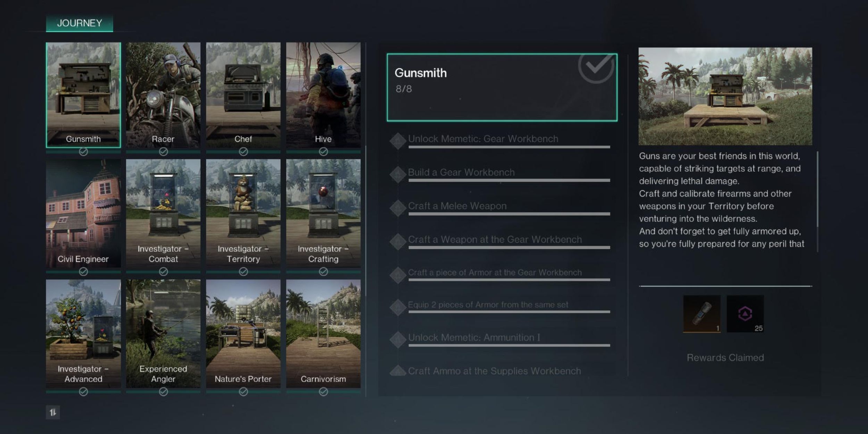Choose the Hive journey card
Viewport: 868px width, 434px height.
[x=323, y=95]
